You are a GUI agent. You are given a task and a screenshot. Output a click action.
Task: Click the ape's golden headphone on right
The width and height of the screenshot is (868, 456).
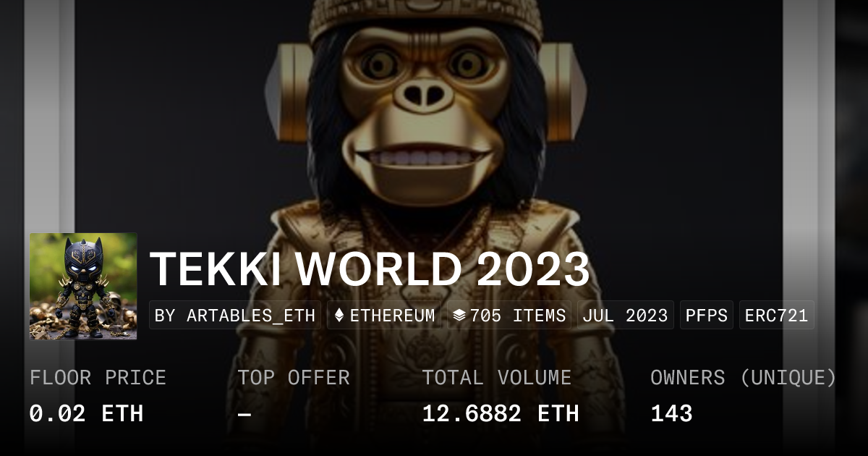coord(563,92)
